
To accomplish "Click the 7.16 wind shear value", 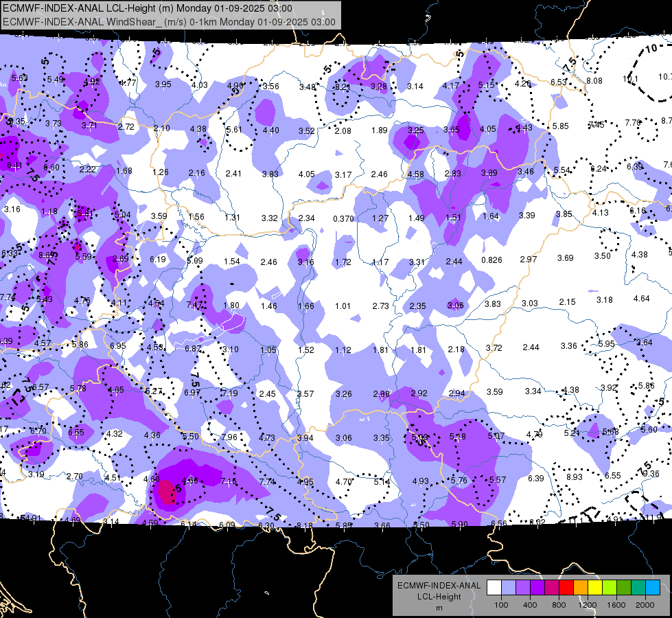I will pyautogui.click(x=229, y=481).
